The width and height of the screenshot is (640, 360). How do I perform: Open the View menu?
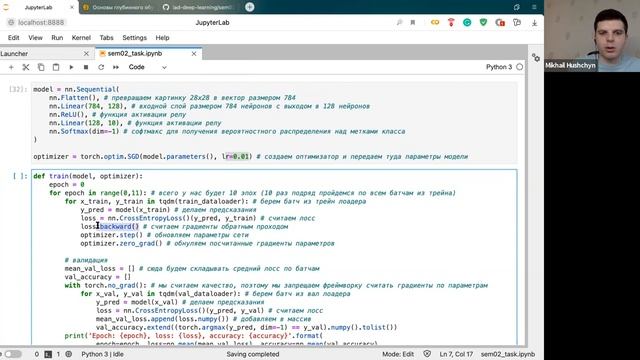coord(36,38)
